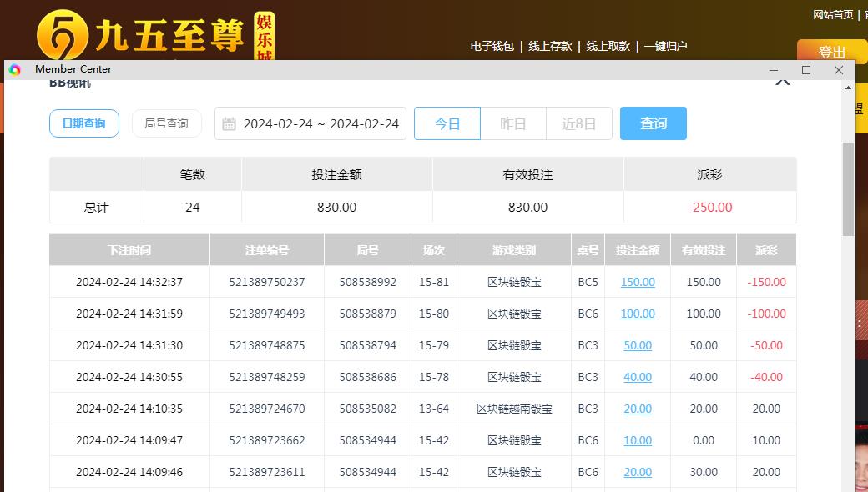Image resolution: width=868 pixels, height=492 pixels.
Task: Open the 电子钱包 menu link
Action: click(x=492, y=47)
